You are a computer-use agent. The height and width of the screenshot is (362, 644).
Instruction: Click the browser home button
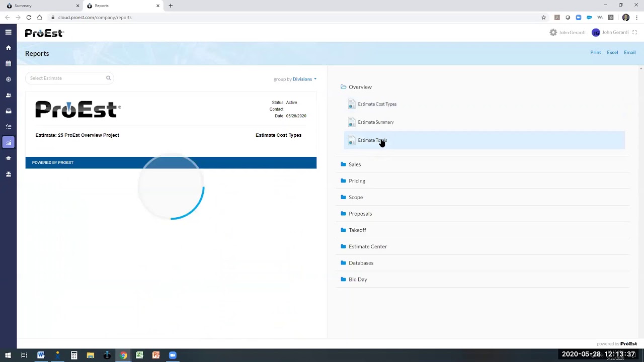(39, 18)
